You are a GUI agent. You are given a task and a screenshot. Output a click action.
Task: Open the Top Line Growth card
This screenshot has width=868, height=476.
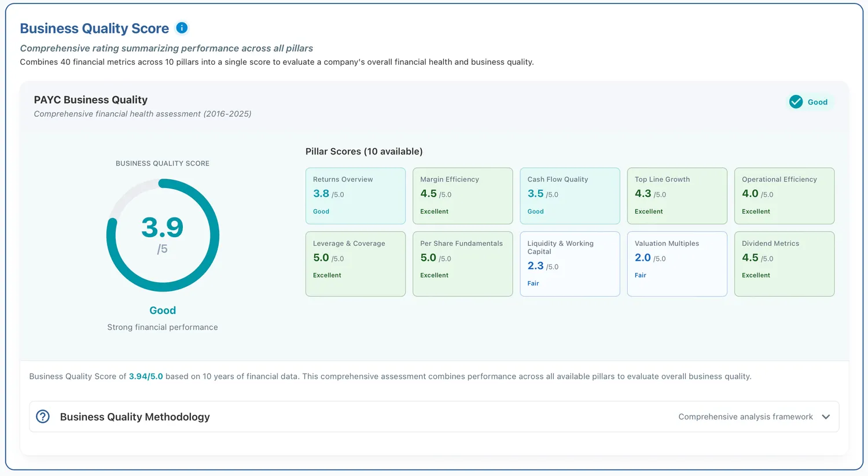(677, 196)
